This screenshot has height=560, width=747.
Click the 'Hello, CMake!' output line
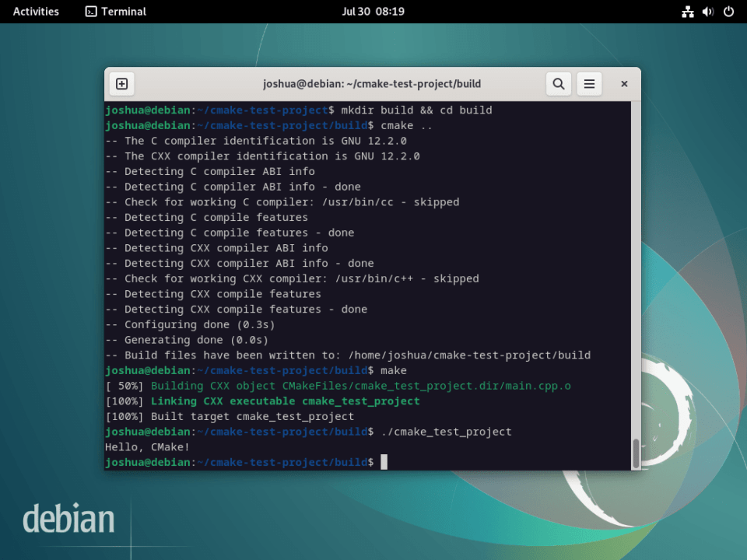148,446
